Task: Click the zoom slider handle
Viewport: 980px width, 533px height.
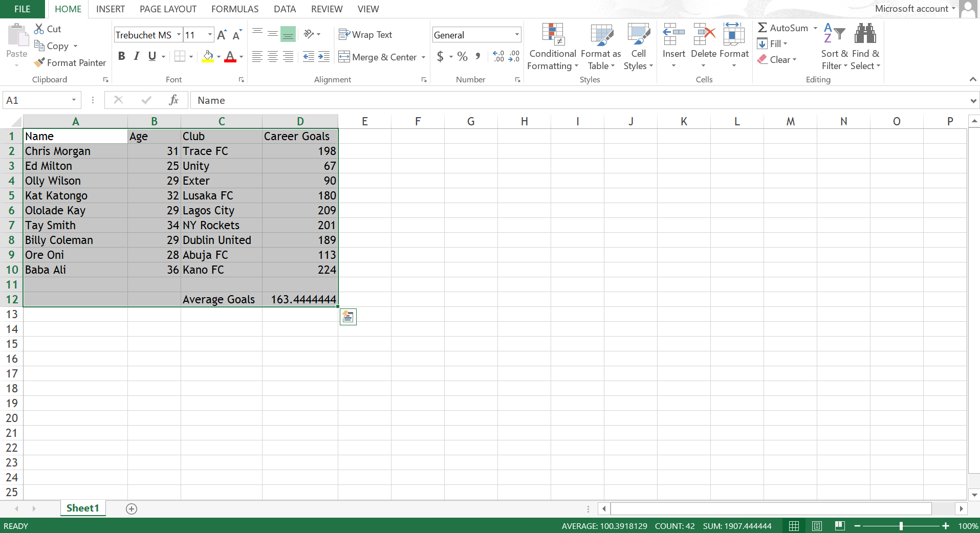Action: click(901, 526)
